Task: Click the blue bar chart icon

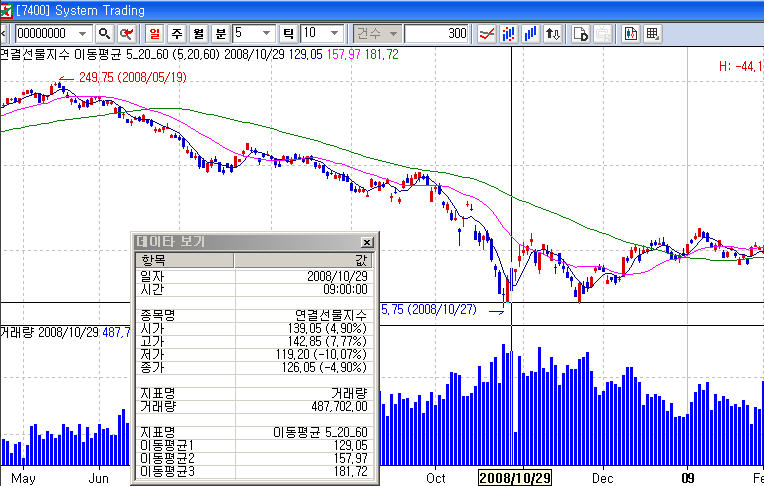Action: point(530,33)
